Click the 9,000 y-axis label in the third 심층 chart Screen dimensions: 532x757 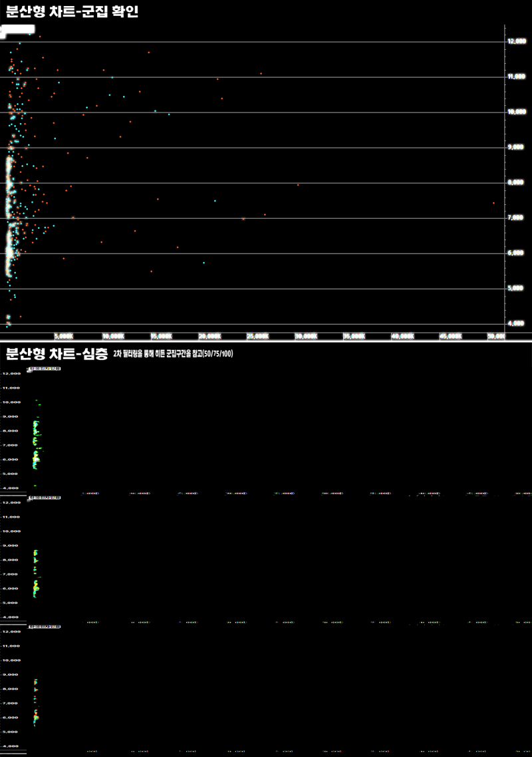coord(11,675)
